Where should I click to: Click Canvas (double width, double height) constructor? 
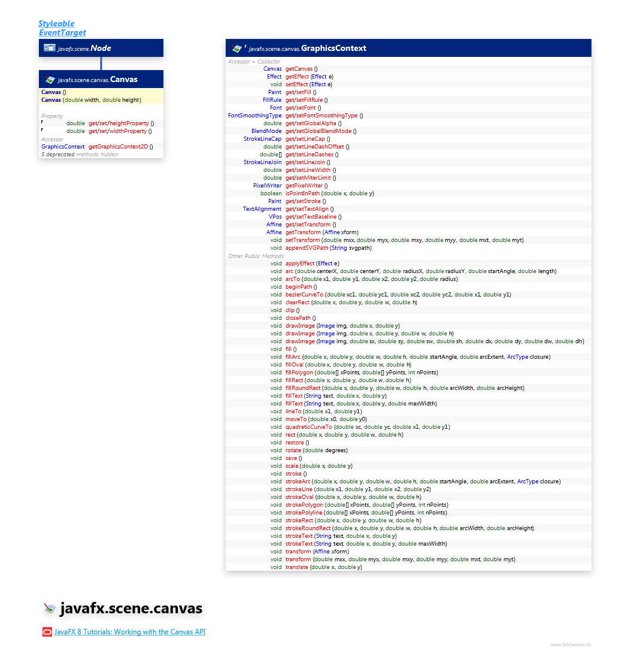(x=101, y=100)
